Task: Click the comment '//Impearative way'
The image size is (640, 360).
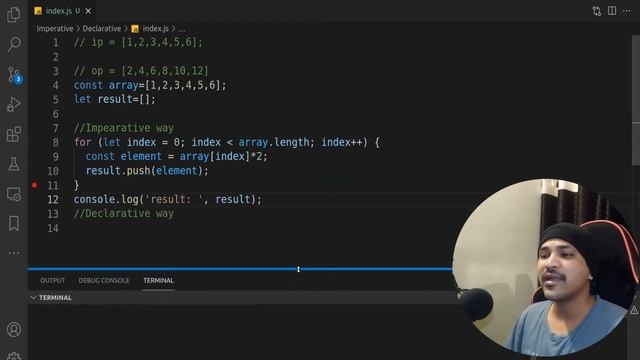Action: (124, 128)
